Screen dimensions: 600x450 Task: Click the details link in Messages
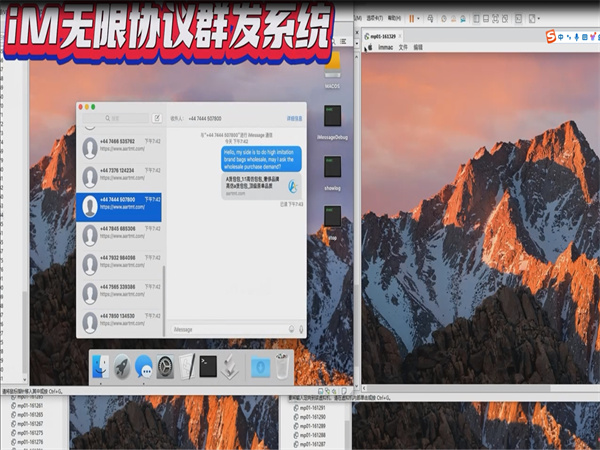point(294,117)
